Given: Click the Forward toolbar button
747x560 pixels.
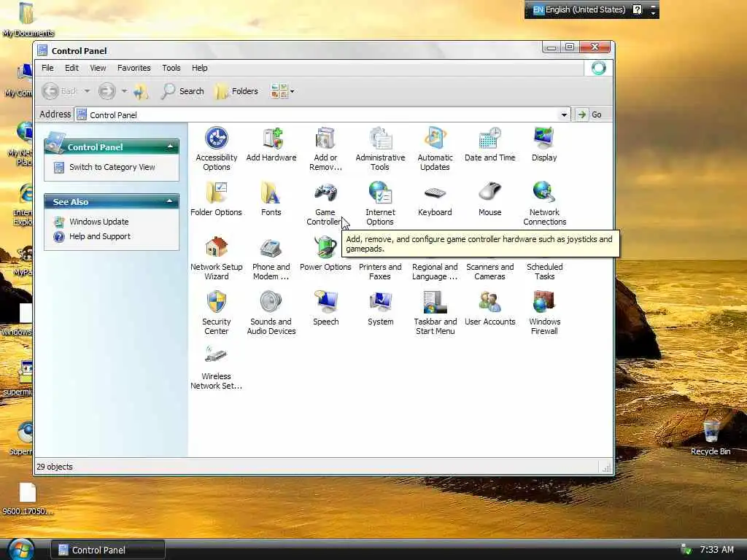Looking at the screenshot, I should click(107, 91).
